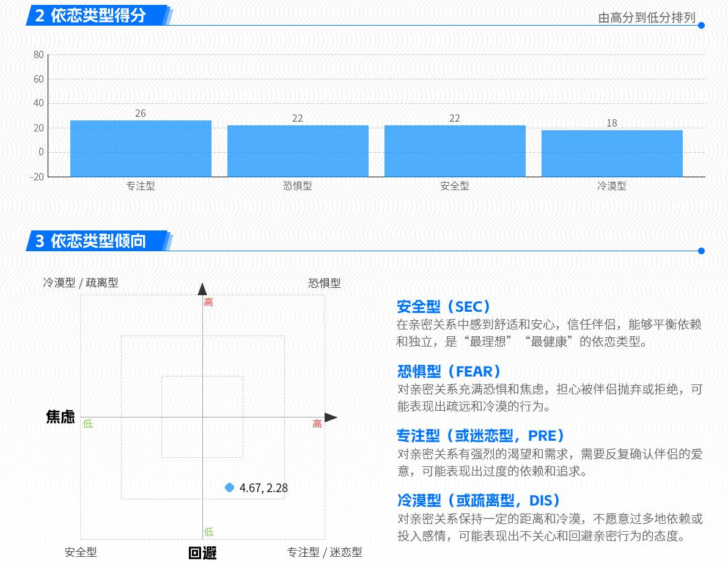Click the 专注型 x-axis label under chart
Viewport: 728px width, 566px height.
tap(141, 186)
